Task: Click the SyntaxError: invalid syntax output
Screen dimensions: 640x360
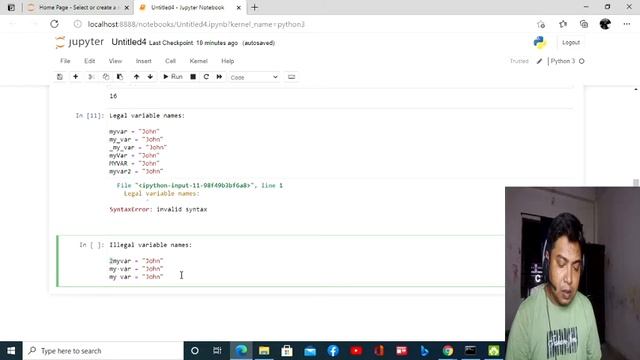Action: [x=158, y=209]
